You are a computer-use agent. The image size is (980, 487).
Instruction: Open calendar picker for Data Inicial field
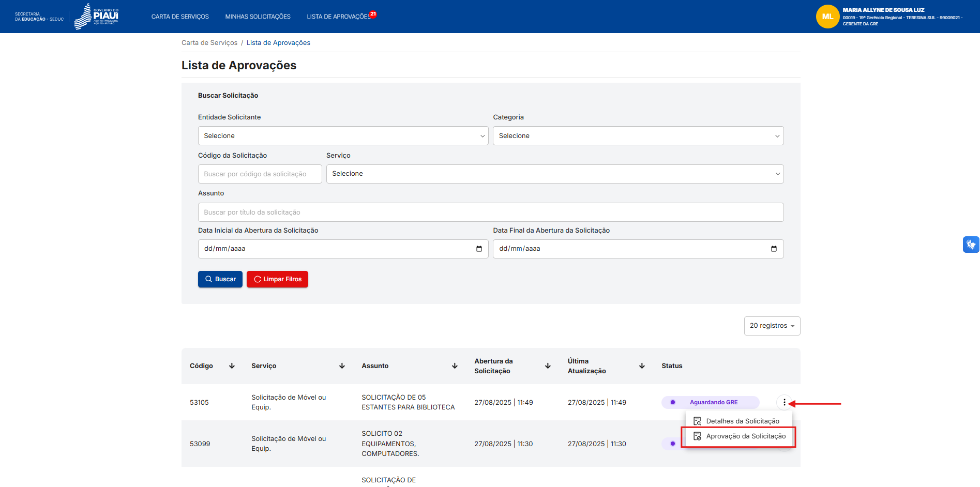tap(479, 249)
